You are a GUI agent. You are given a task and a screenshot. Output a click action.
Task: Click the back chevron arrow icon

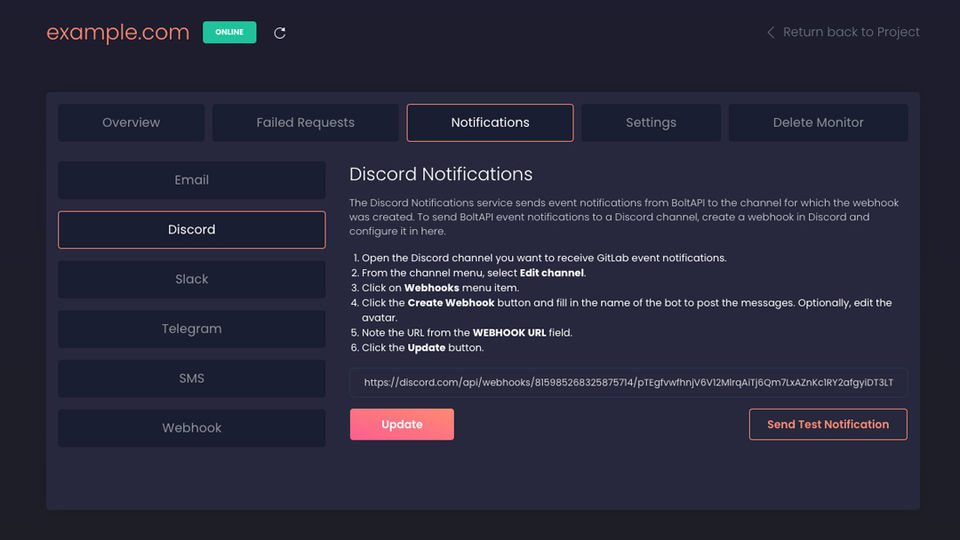(x=770, y=32)
